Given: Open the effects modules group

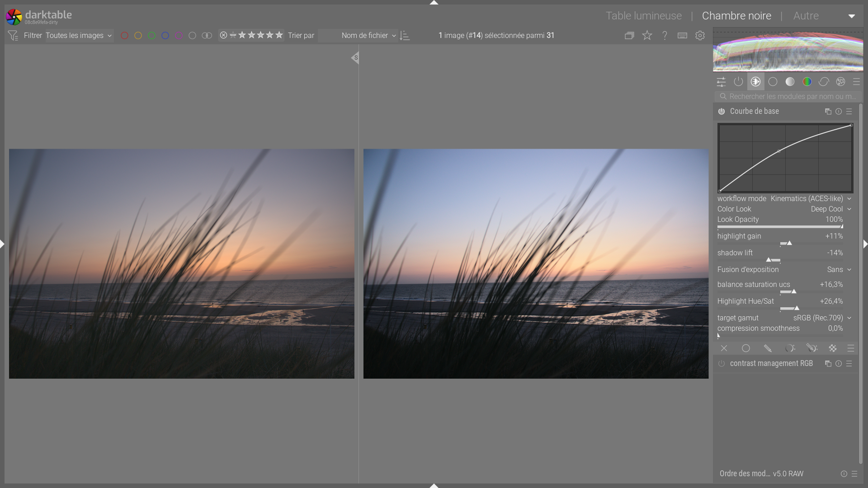Looking at the screenshot, I should point(840,82).
